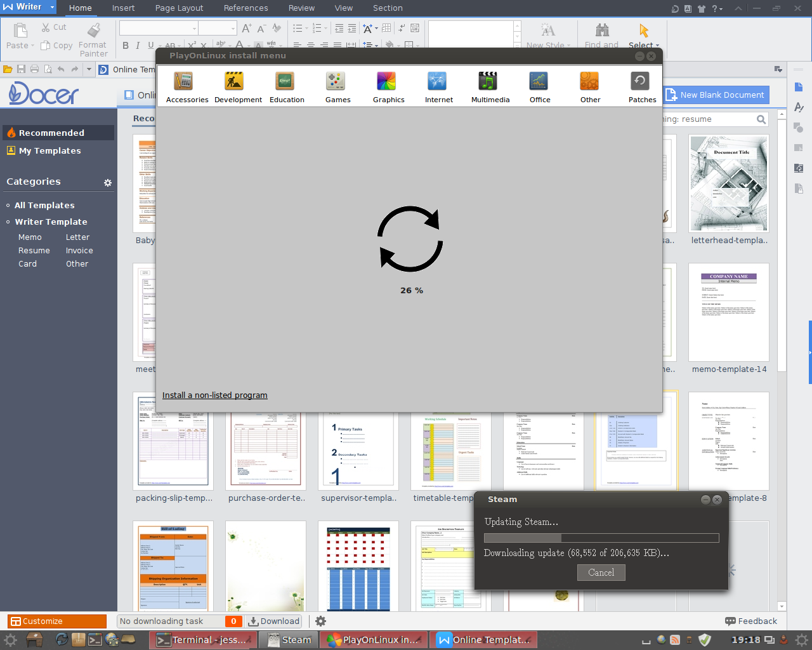Image resolution: width=812 pixels, height=650 pixels.
Task: Click the Categories settings gear icon
Action: 108,183
